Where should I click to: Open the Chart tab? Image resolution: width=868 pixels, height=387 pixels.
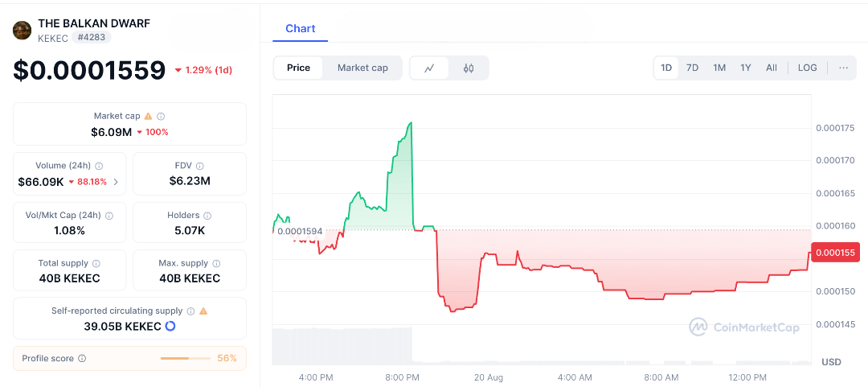(x=301, y=29)
